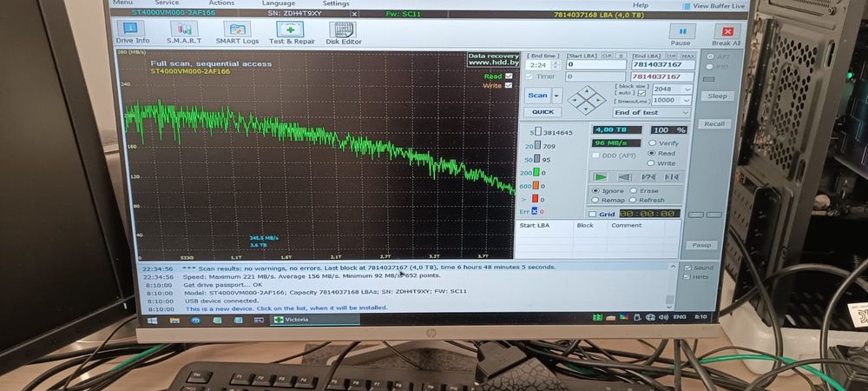Click the left arrow on navigation diamond
868x391 pixels.
click(575, 101)
